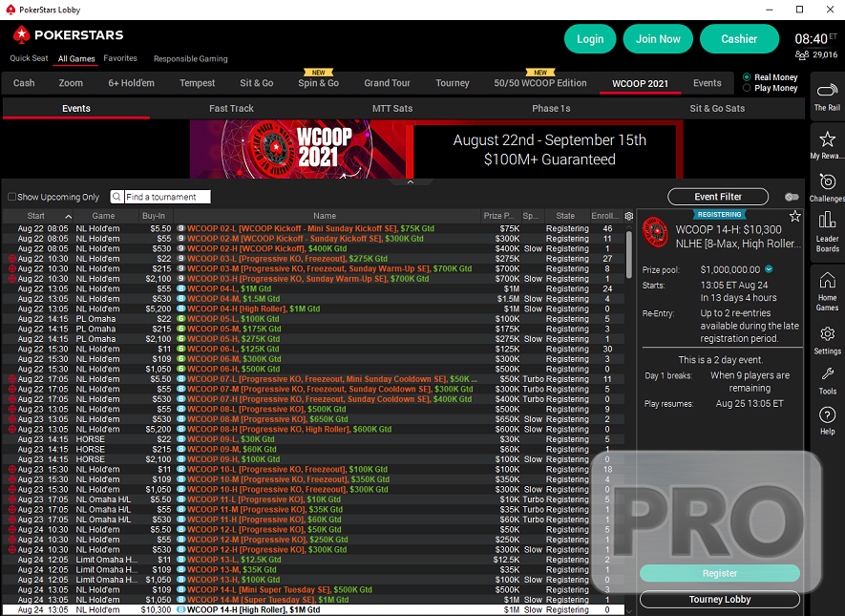The image size is (845, 616).
Task: Open the Phase 1s sub-tab
Action: (x=551, y=108)
